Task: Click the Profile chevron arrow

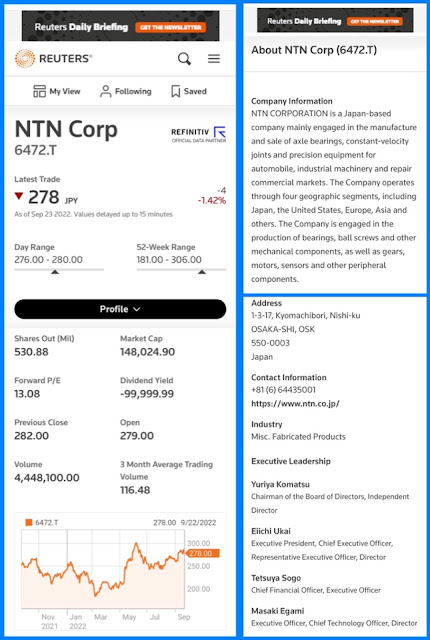Action: click(137, 309)
